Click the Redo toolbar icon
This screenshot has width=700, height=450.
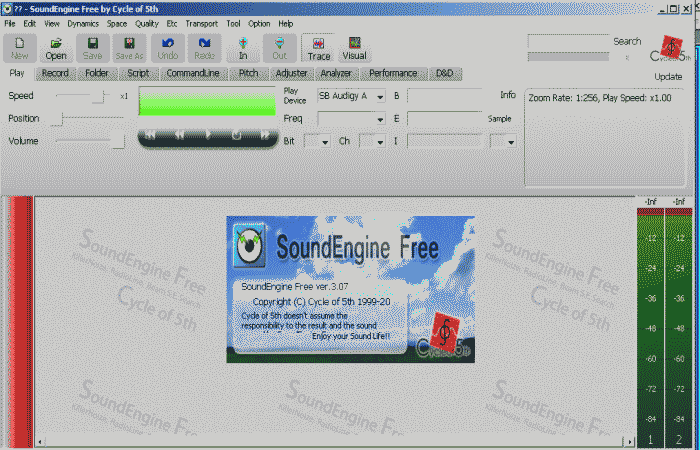click(205, 48)
